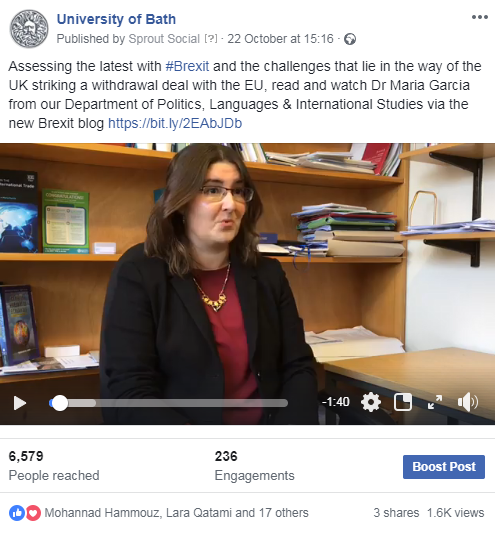Click the public audience globe icon
Screen dimensions: 495x533
click(x=350, y=39)
